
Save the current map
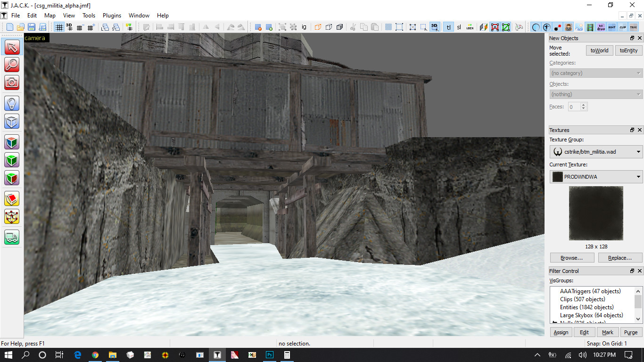tap(32, 27)
